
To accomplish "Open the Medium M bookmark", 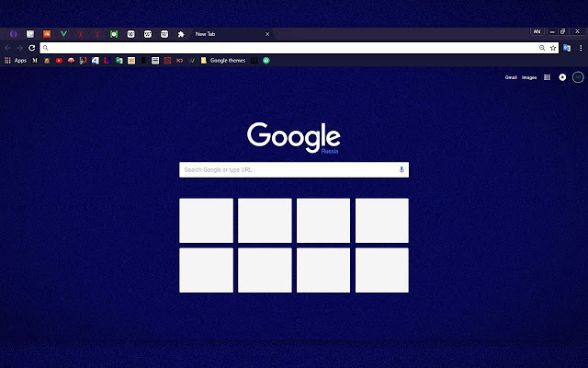I will (x=35, y=61).
